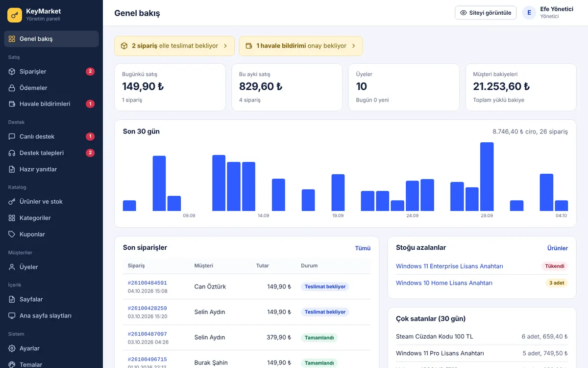Screen dimensions: 588x368
Task: Open the 1 havale bildirimi alert
Action: (x=301, y=46)
